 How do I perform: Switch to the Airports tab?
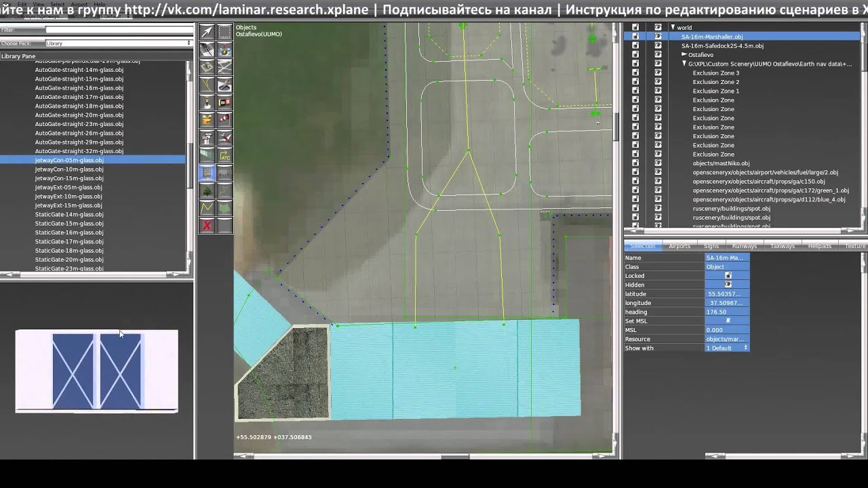pyautogui.click(x=679, y=246)
